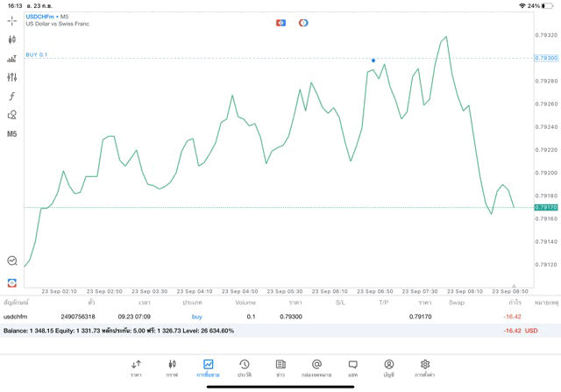Open the indicators list icon
561x392 pixels.
pos(11,59)
